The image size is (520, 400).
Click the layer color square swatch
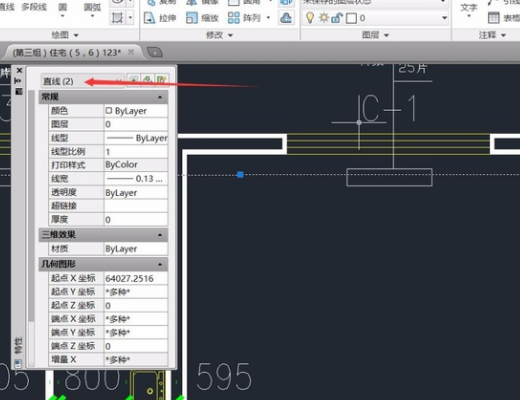tap(351, 18)
